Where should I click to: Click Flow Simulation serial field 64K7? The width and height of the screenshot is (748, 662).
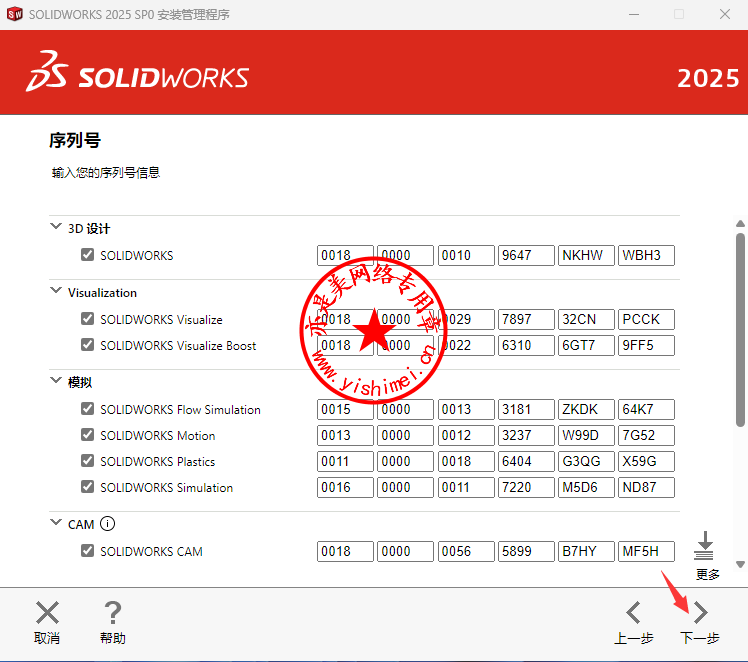(x=646, y=409)
